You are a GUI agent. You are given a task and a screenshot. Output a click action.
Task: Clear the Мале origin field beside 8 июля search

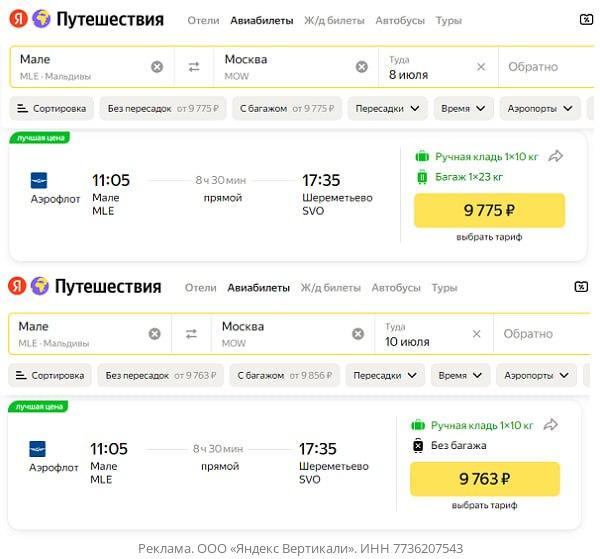point(157,67)
